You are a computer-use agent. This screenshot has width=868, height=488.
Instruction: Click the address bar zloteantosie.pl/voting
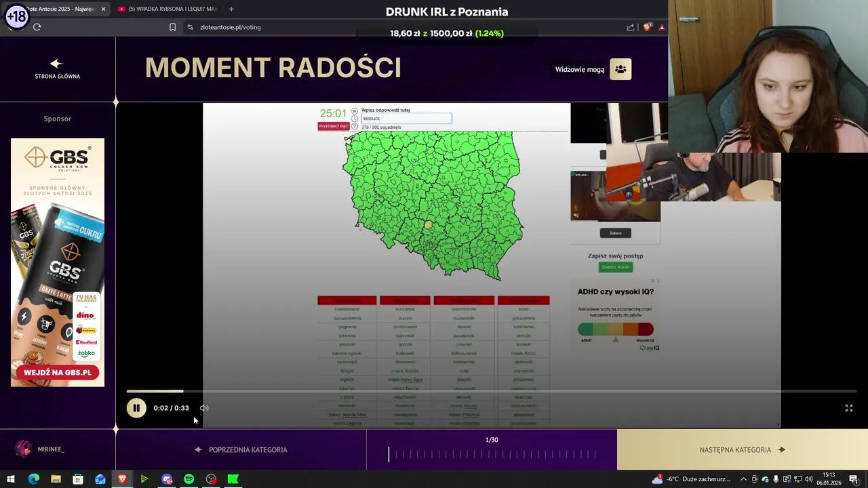[231, 27]
